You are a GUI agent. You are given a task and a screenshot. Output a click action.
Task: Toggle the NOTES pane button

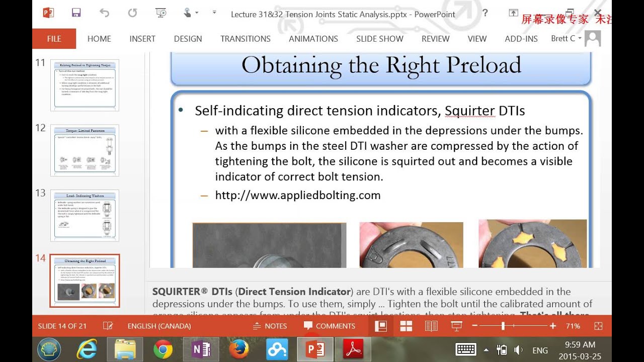[x=270, y=326]
